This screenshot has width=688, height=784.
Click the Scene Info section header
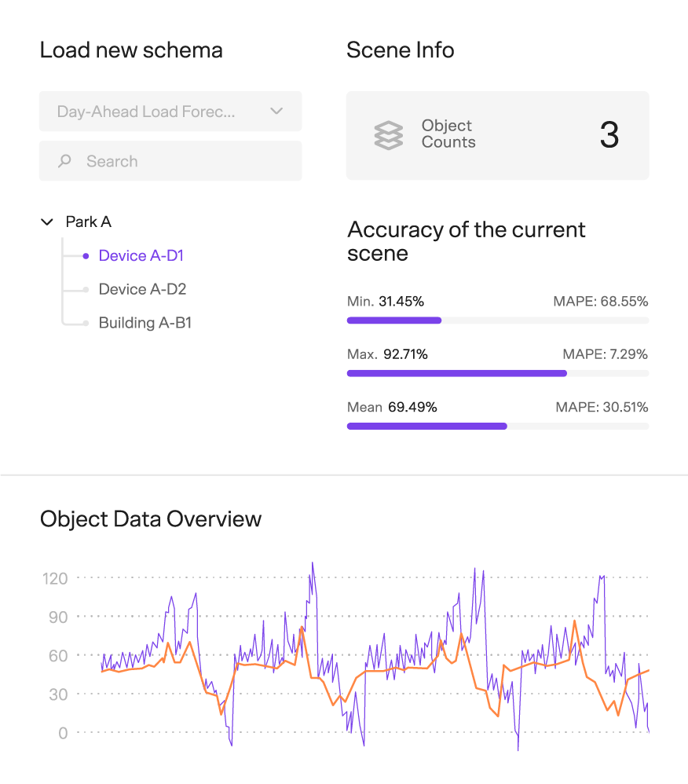point(400,49)
